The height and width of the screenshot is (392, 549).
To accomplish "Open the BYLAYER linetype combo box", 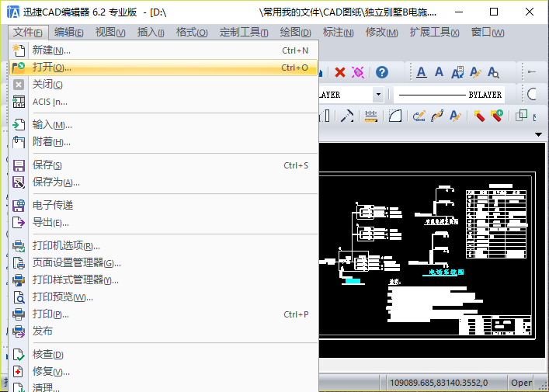I will tap(449, 95).
